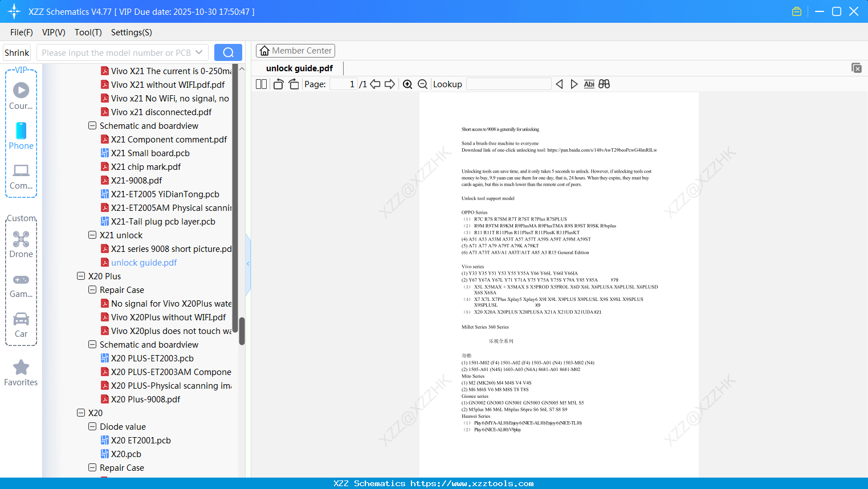Image resolution: width=868 pixels, height=489 pixels.
Task: Click the Abi text-match option icon
Action: tap(589, 84)
